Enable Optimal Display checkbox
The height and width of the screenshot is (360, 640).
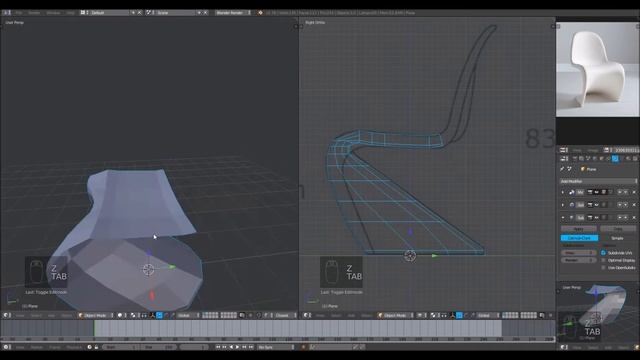tap(603, 260)
